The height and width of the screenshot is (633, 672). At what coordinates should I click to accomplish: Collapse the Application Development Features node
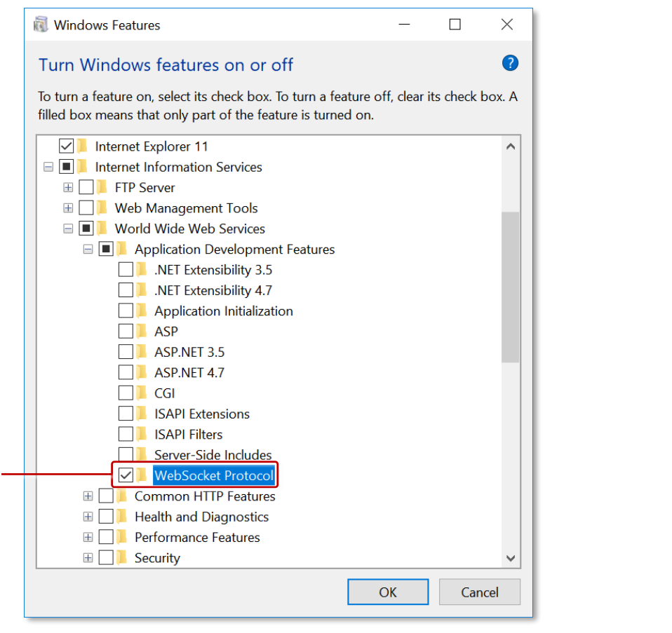pyautogui.click(x=88, y=249)
